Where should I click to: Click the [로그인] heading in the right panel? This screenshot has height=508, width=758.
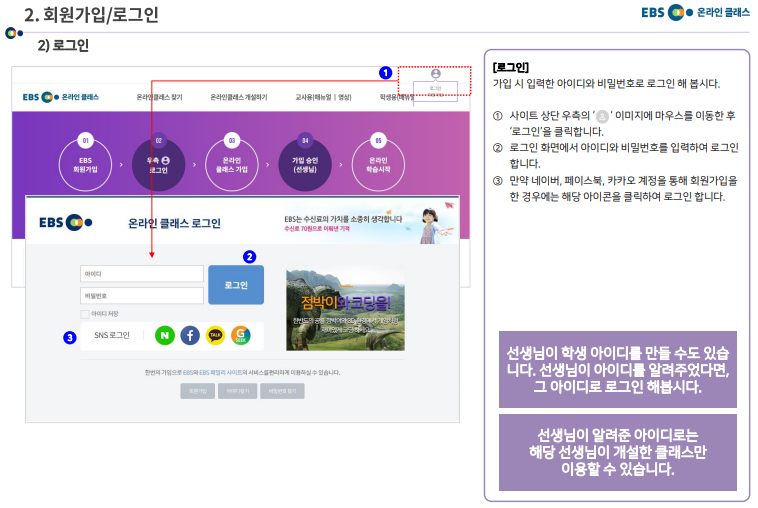tap(511, 67)
